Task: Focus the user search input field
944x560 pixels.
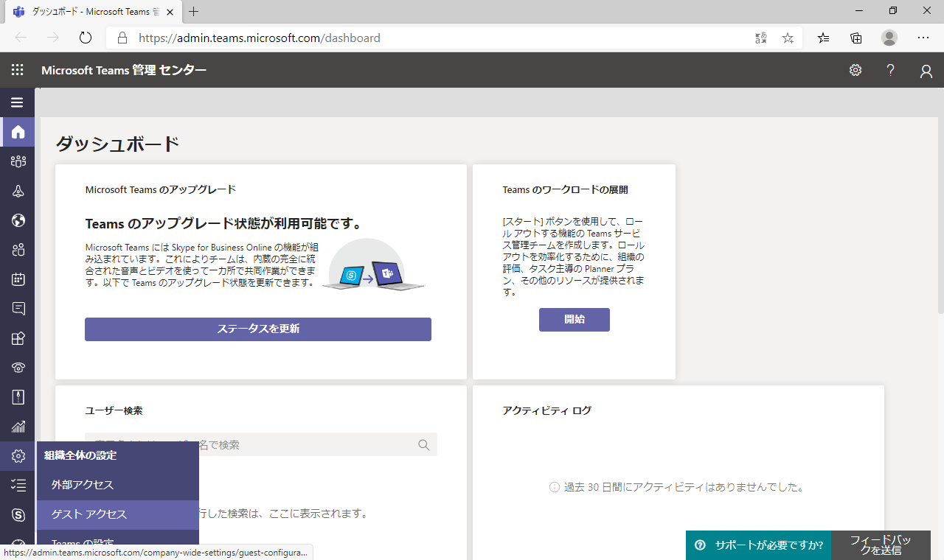Action: (261, 444)
